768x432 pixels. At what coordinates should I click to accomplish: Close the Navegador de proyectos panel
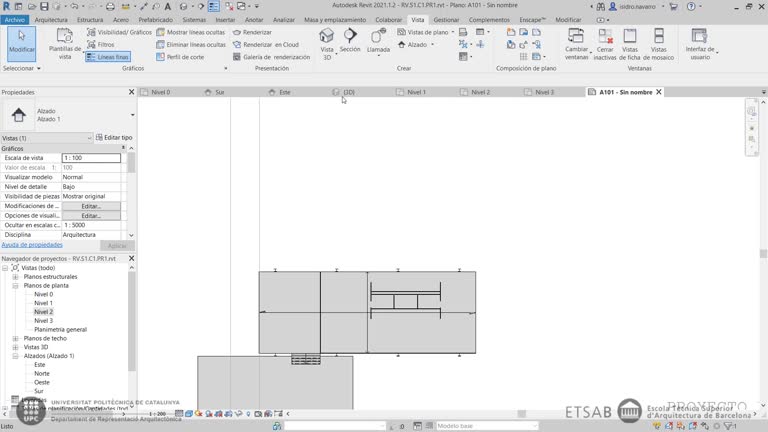(x=131, y=258)
